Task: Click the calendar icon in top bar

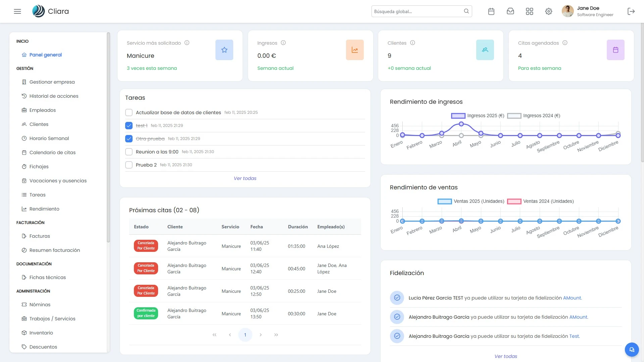Action: tap(491, 11)
